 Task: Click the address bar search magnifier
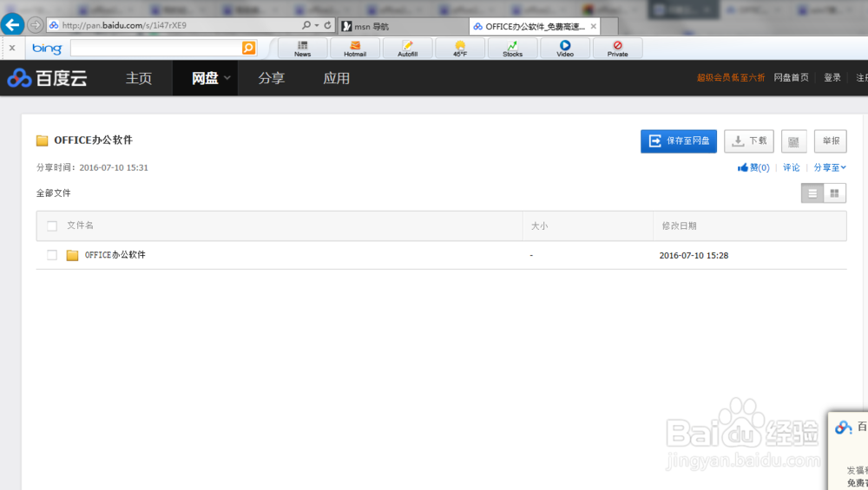pyautogui.click(x=306, y=25)
